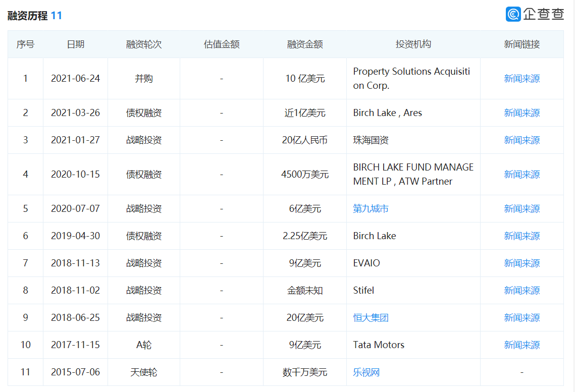Open news source link for 2018-11-13 row

point(521,263)
